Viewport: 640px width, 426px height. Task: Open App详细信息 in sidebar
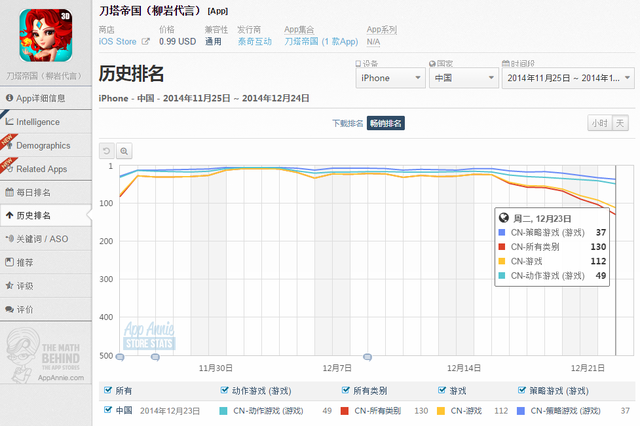click(46, 98)
